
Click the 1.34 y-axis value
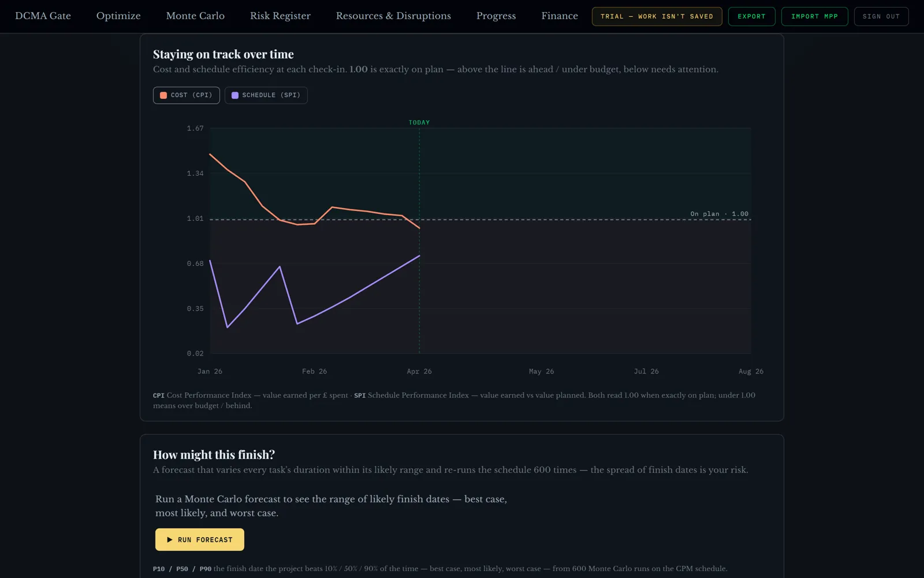point(195,173)
